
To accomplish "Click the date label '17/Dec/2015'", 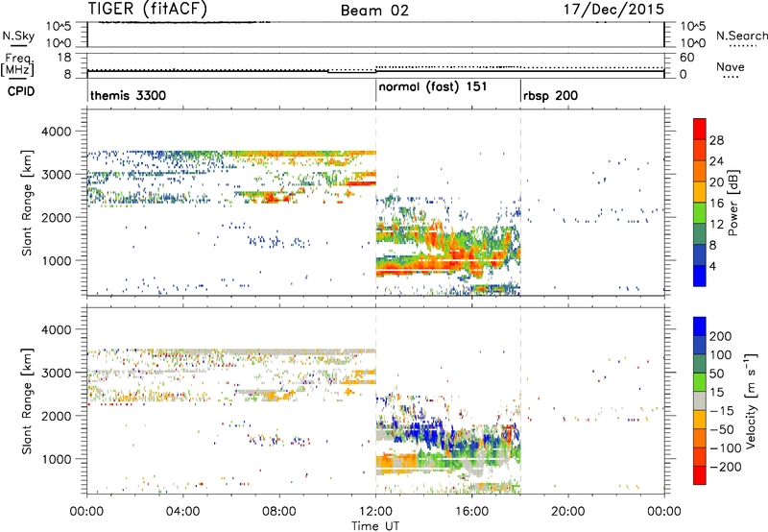I will tap(613, 9).
